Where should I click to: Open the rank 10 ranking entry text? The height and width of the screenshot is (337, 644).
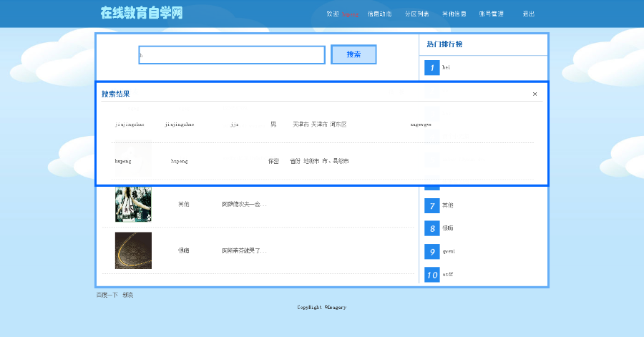coord(448,274)
